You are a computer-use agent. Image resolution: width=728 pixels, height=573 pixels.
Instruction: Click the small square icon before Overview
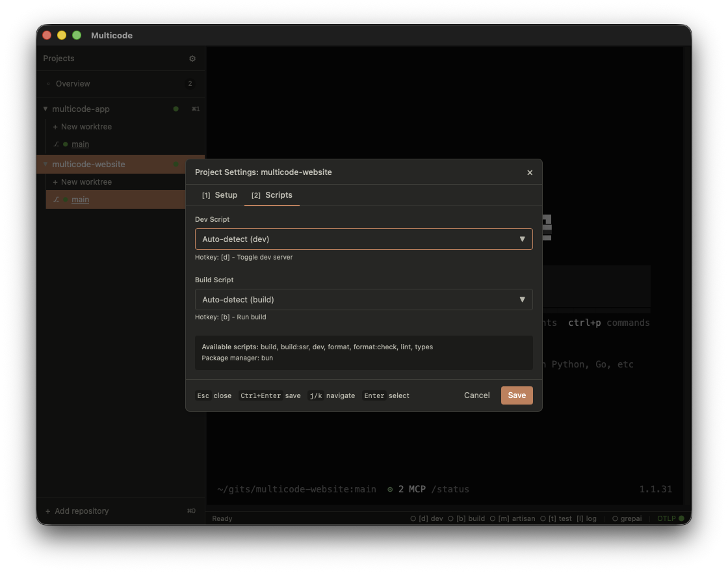click(48, 83)
